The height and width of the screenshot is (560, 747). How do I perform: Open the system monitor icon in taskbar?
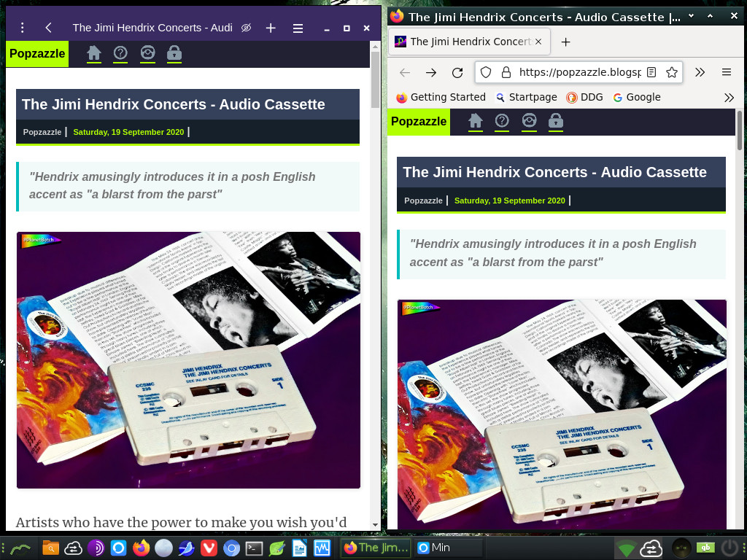click(322, 548)
